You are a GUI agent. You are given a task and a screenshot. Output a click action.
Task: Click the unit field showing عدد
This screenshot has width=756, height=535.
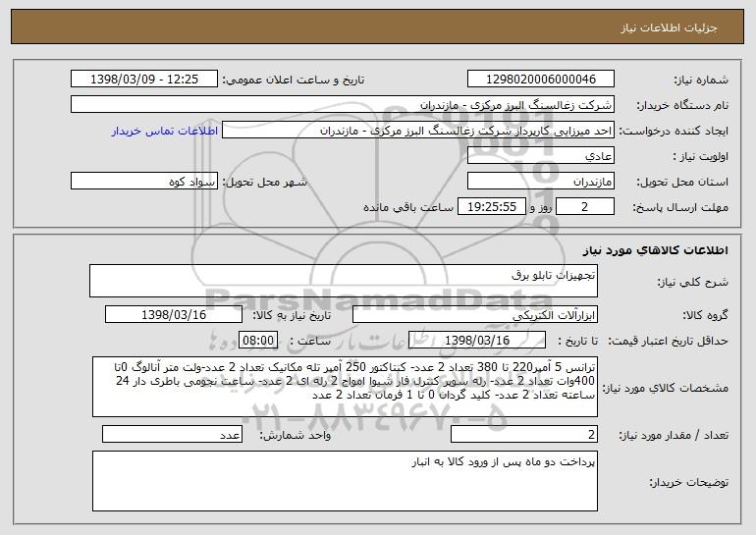coord(172,434)
